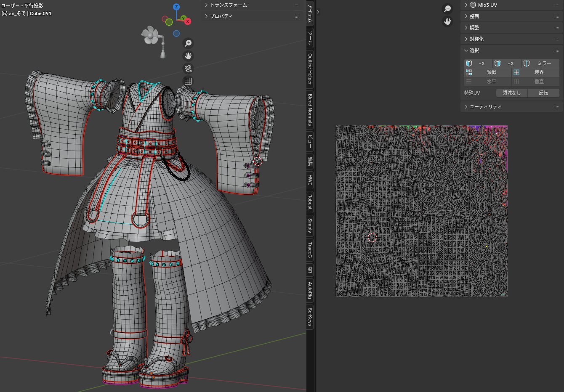Click the 特殊UV label
The width and height of the screenshot is (564, 392).
click(x=472, y=93)
